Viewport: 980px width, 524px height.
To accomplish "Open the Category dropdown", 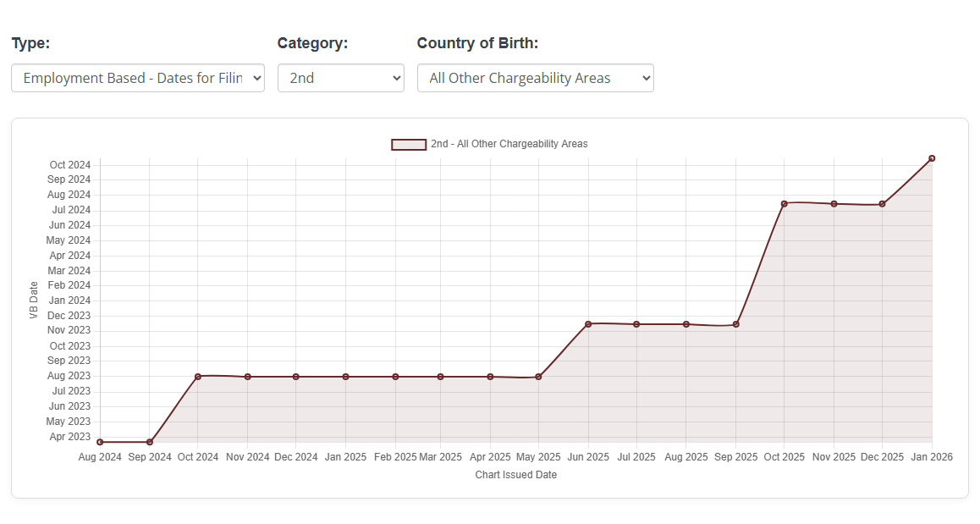I will point(341,77).
